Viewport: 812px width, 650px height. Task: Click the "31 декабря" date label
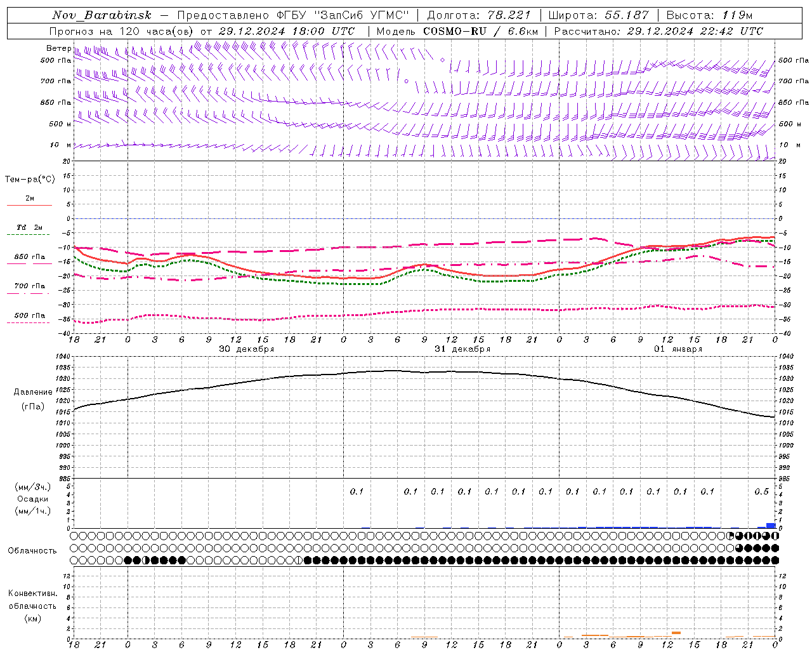coord(462,349)
